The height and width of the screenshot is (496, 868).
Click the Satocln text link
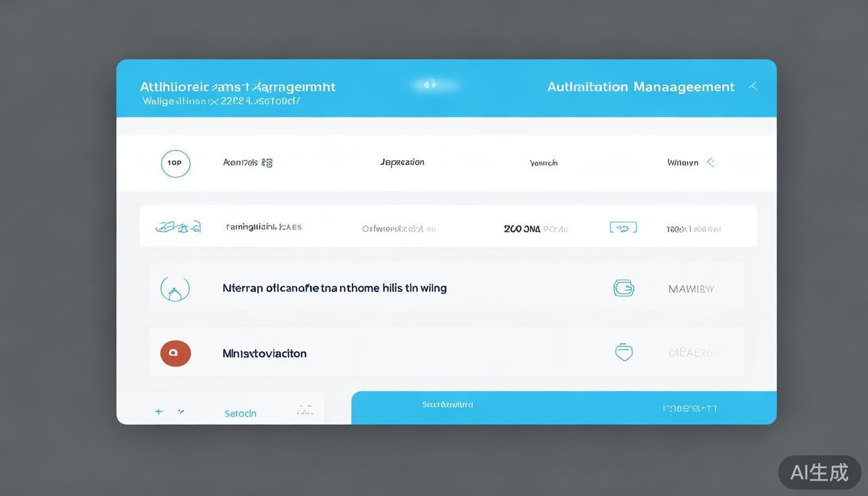pyautogui.click(x=240, y=413)
